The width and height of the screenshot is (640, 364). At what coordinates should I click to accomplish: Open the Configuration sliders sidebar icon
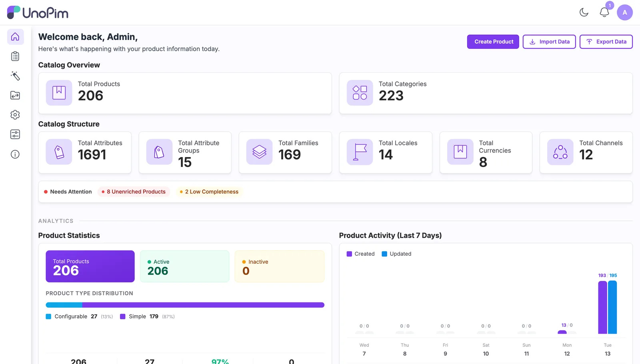pyautogui.click(x=15, y=135)
